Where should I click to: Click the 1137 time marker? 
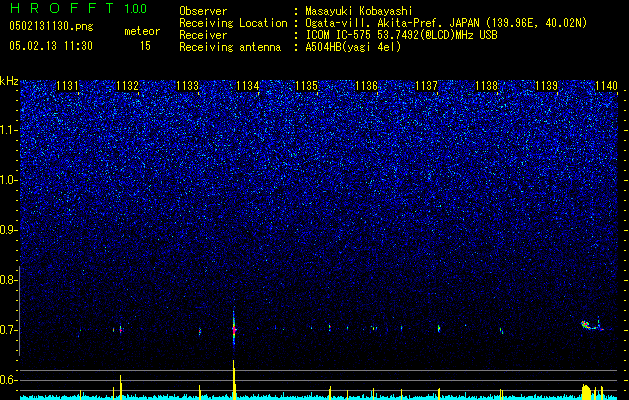pos(426,86)
